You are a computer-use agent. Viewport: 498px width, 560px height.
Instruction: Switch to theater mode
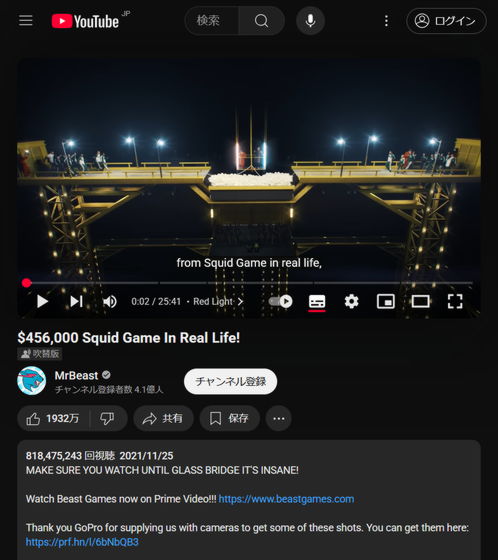pyautogui.click(x=420, y=301)
